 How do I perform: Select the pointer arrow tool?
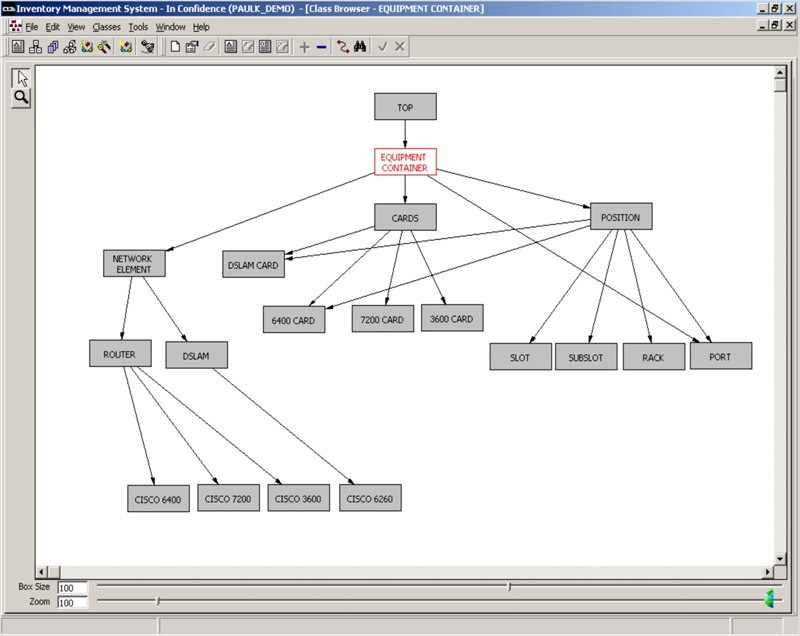[21, 78]
